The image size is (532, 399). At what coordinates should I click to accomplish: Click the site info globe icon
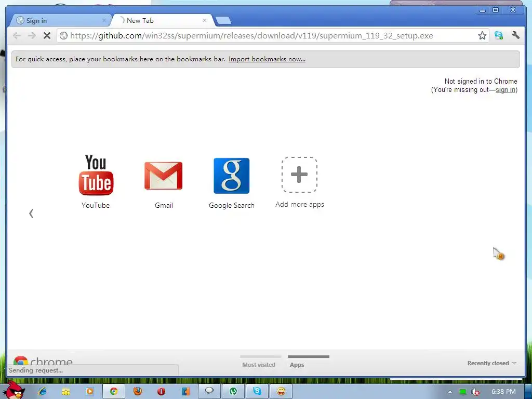(x=63, y=36)
